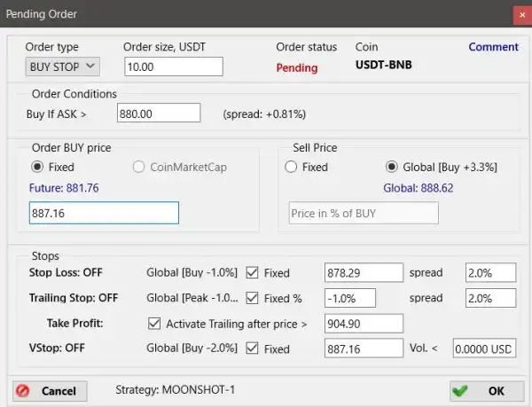The width and height of the screenshot is (532, 407).
Task: Click the Price in % of BUY field
Action: [364, 213]
